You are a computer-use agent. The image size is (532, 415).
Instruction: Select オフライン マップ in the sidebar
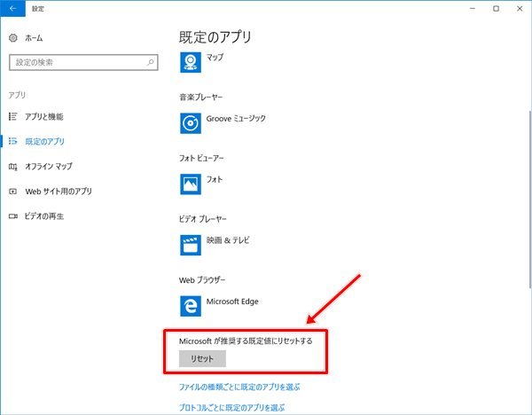click(x=49, y=167)
